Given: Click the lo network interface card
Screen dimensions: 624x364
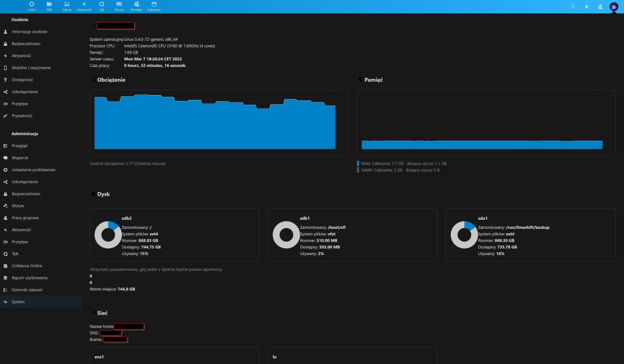Looking at the screenshot, I should pyautogui.click(x=353, y=355).
